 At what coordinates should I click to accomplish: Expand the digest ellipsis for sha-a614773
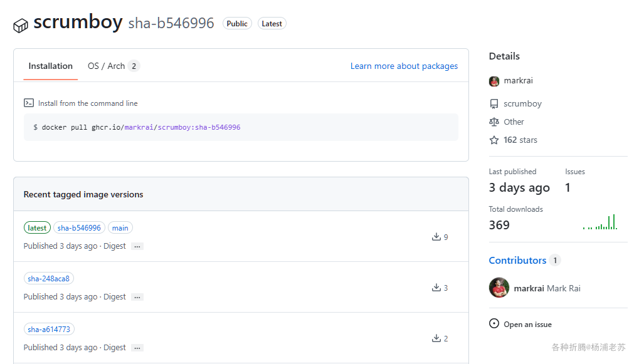[x=137, y=348]
